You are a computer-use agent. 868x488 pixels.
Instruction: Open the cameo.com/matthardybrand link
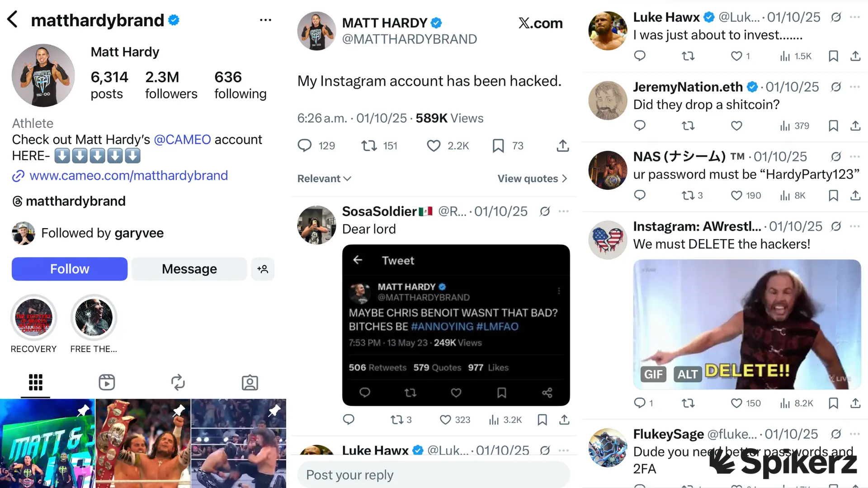128,175
